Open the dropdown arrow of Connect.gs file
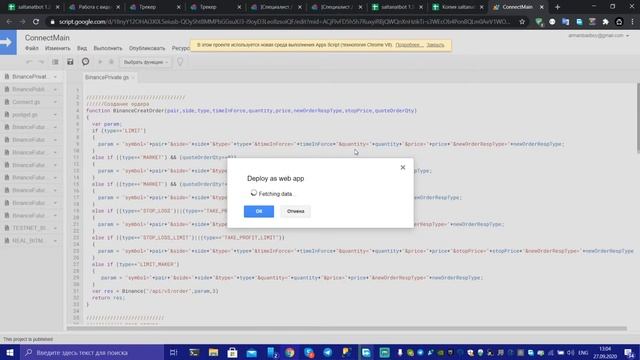640x360 pixels. point(55,102)
